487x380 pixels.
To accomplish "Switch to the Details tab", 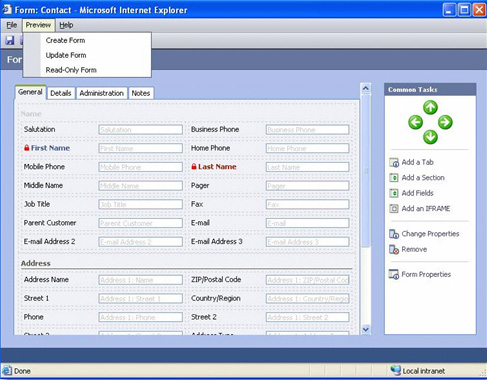I will (x=61, y=93).
